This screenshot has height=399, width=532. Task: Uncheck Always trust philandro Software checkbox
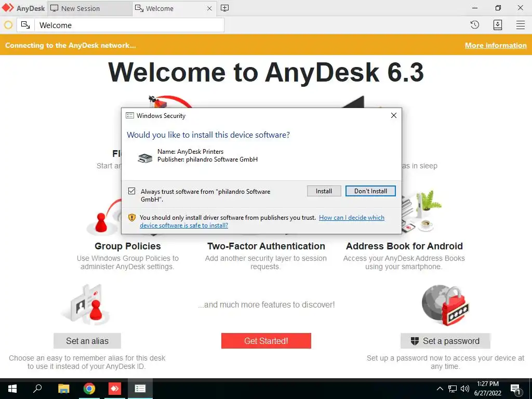(131, 191)
